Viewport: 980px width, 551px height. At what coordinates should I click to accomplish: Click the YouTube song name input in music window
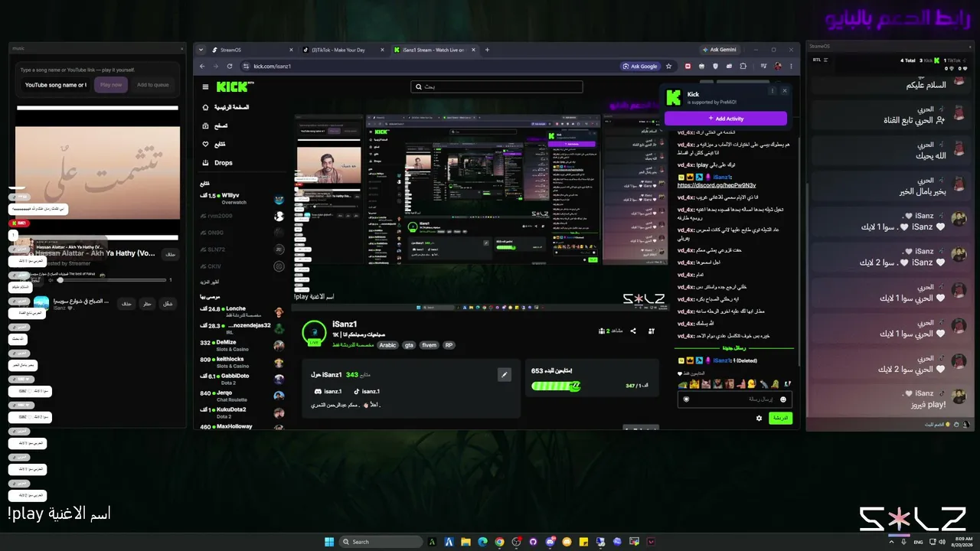click(55, 85)
